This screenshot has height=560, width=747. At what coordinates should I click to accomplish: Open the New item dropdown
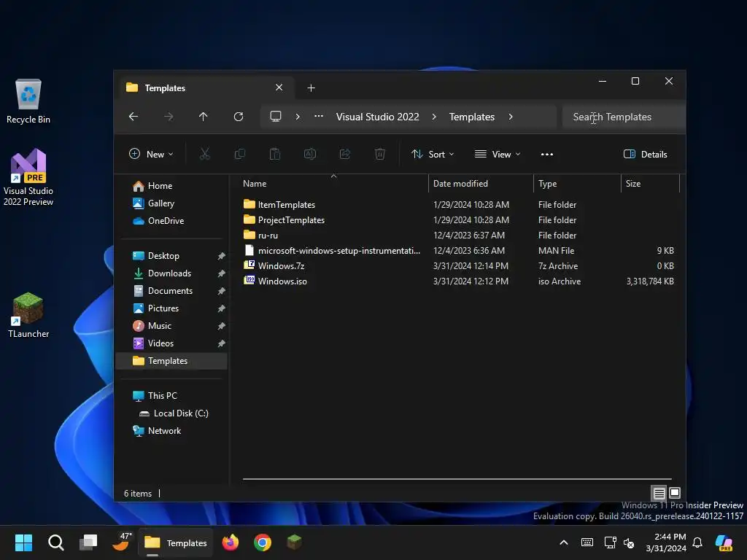pos(151,155)
